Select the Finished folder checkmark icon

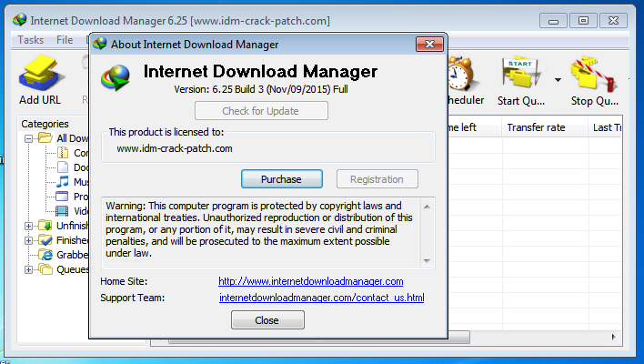coord(45,240)
